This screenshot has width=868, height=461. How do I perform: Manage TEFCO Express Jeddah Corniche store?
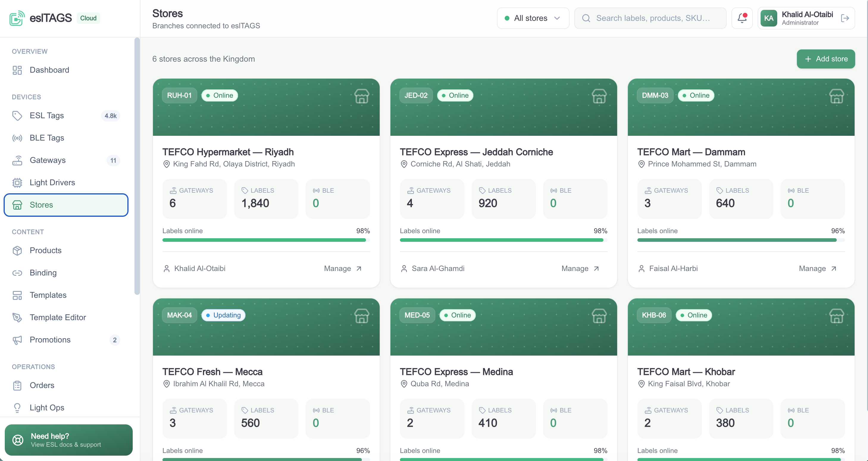coord(581,268)
